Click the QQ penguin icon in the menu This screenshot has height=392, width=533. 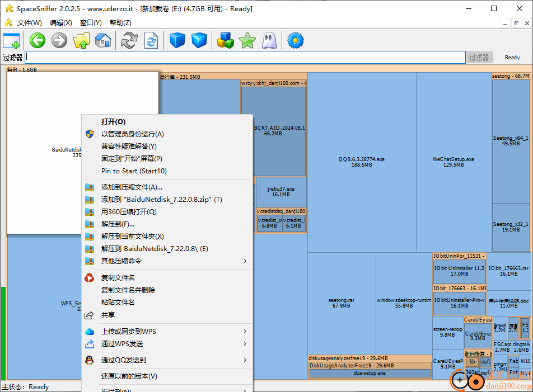coord(90,360)
